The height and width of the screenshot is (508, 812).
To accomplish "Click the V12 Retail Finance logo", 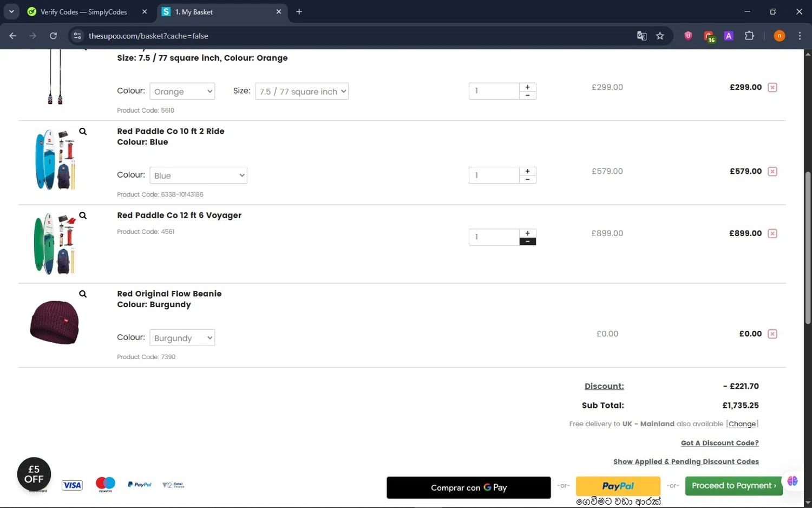I will (173, 485).
